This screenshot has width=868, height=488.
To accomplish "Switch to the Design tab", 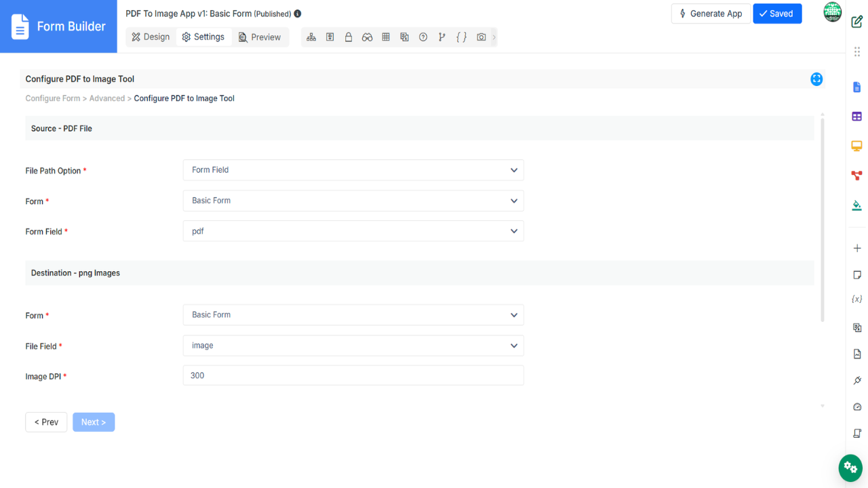I will coord(151,37).
